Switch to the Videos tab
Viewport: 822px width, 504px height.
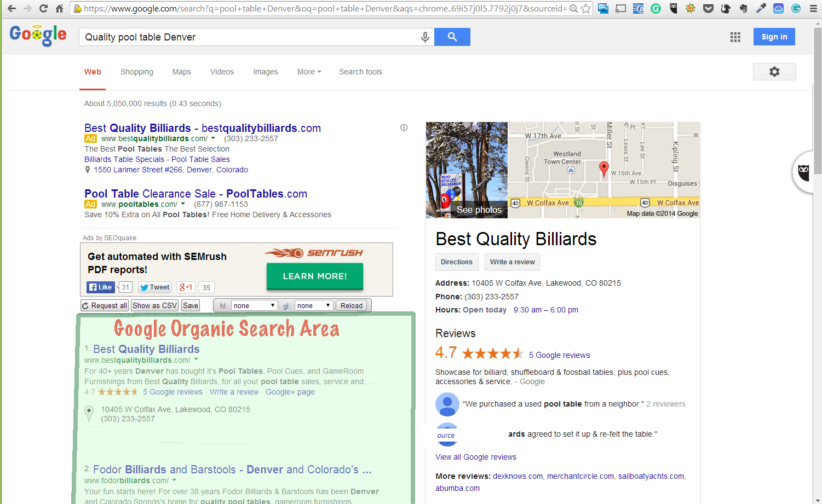(x=222, y=72)
